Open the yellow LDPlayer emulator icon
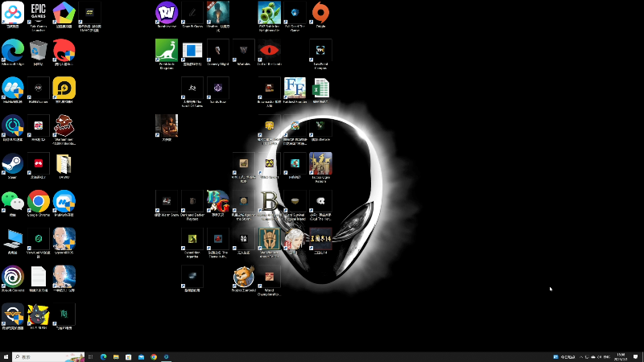The width and height of the screenshot is (644, 362). (64, 88)
